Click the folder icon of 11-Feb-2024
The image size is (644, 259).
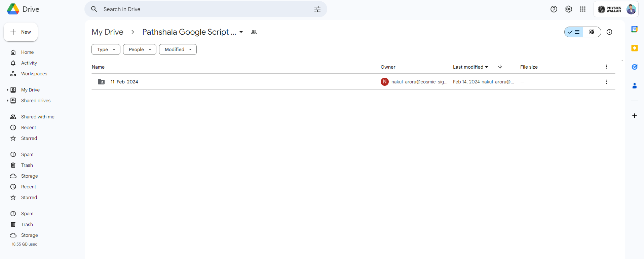click(x=101, y=82)
